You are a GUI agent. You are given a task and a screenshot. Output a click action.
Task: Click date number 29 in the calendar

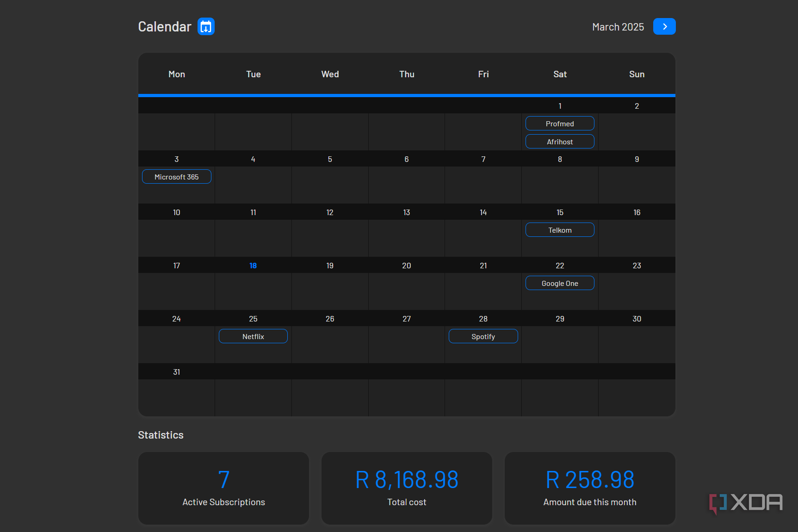[560, 319]
